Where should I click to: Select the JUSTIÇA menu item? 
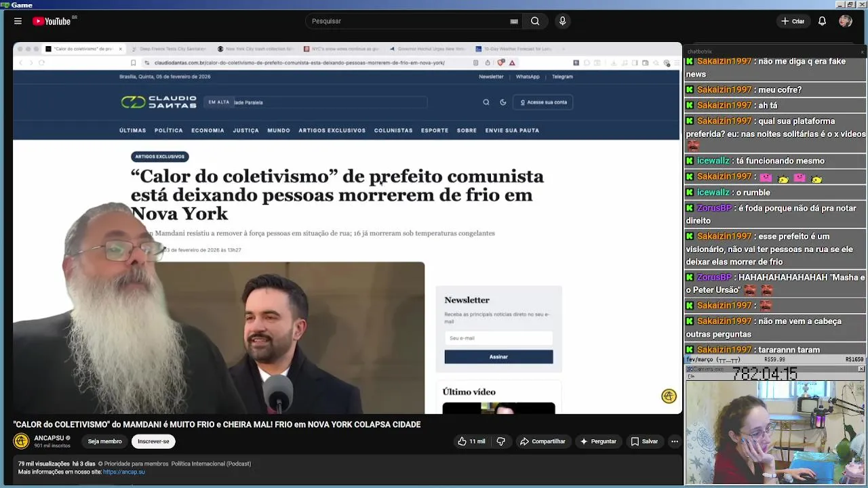(245, 130)
